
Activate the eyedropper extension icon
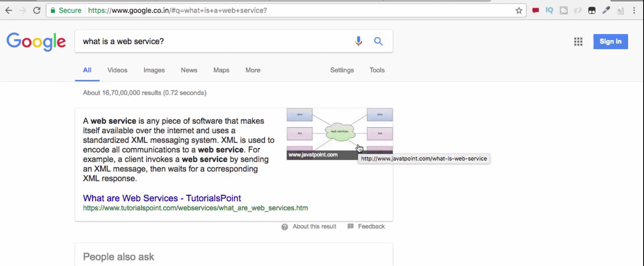(606, 10)
